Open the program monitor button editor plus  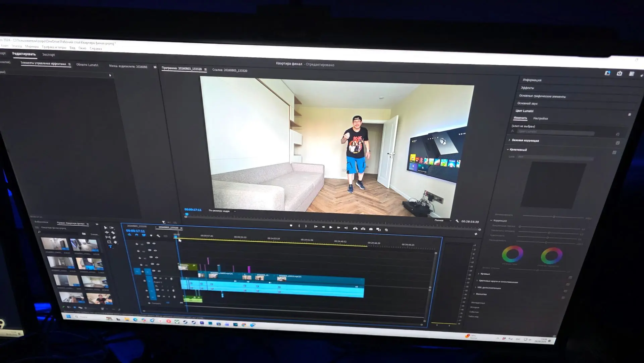coord(476,234)
